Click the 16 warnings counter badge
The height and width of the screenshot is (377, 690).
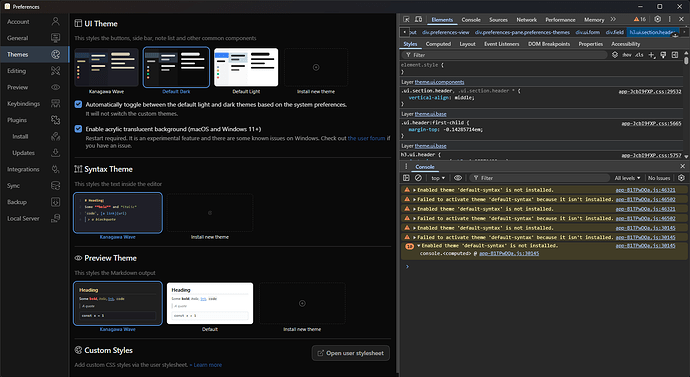(x=640, y=19)
